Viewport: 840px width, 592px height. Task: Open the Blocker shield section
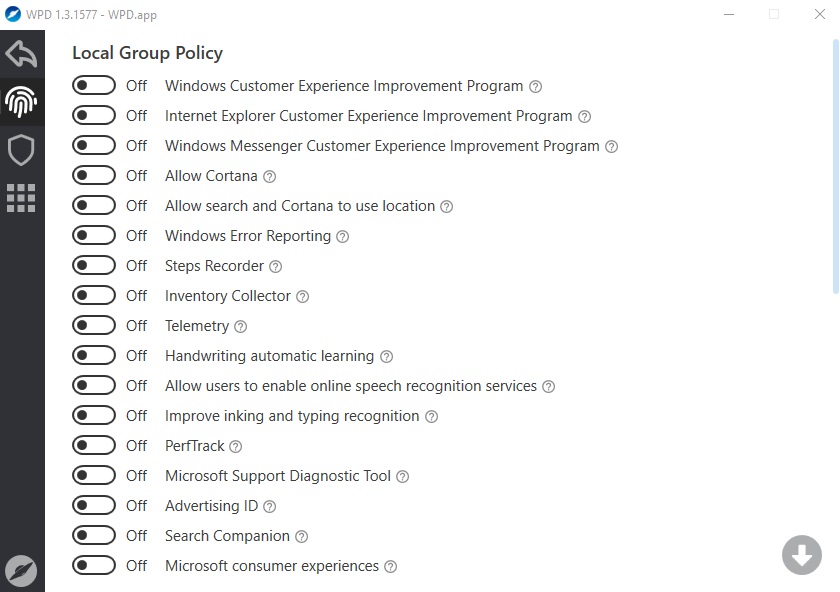click(x=21, y=150)
